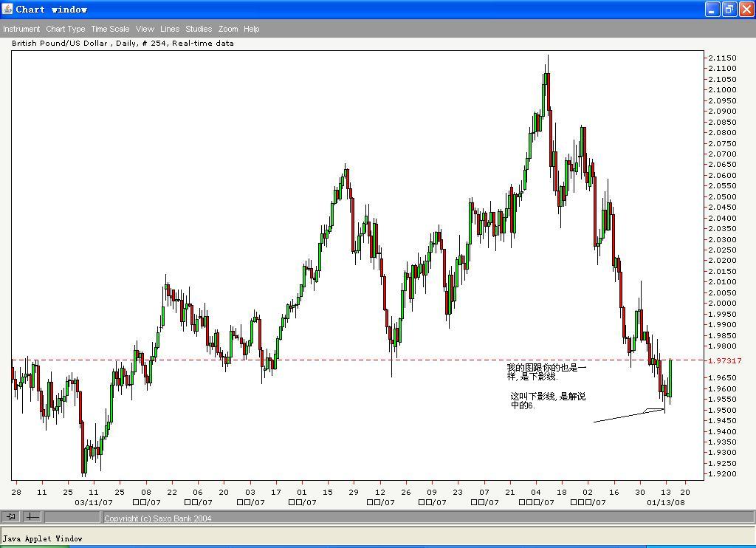Open the Instrument menu

21,29
